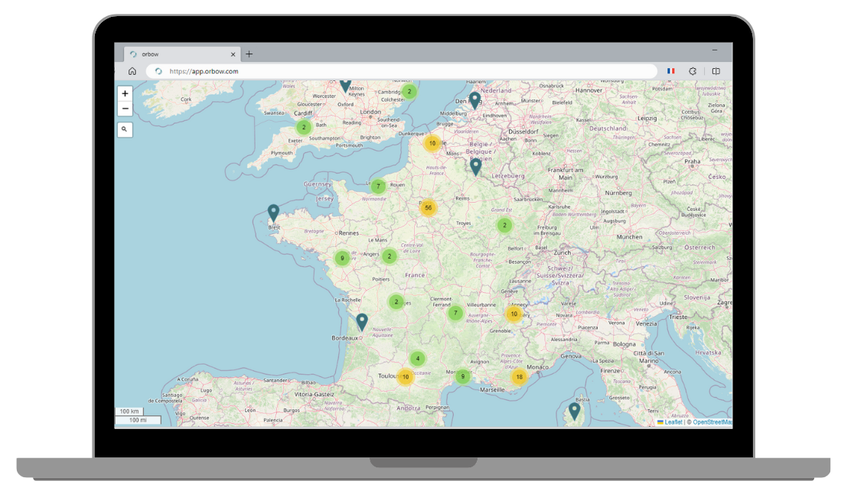
Task: Open the map search magnifier tool
Action: point(125,129)
